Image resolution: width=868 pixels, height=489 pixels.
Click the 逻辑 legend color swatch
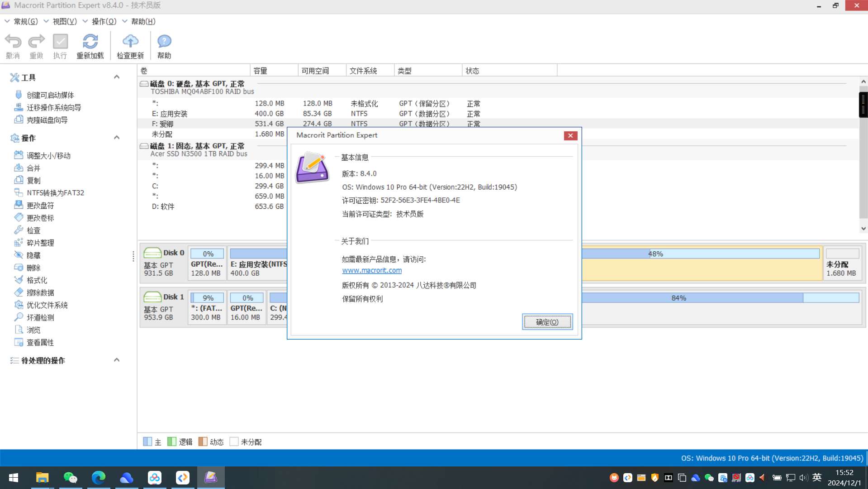click(x=171, y=441)
